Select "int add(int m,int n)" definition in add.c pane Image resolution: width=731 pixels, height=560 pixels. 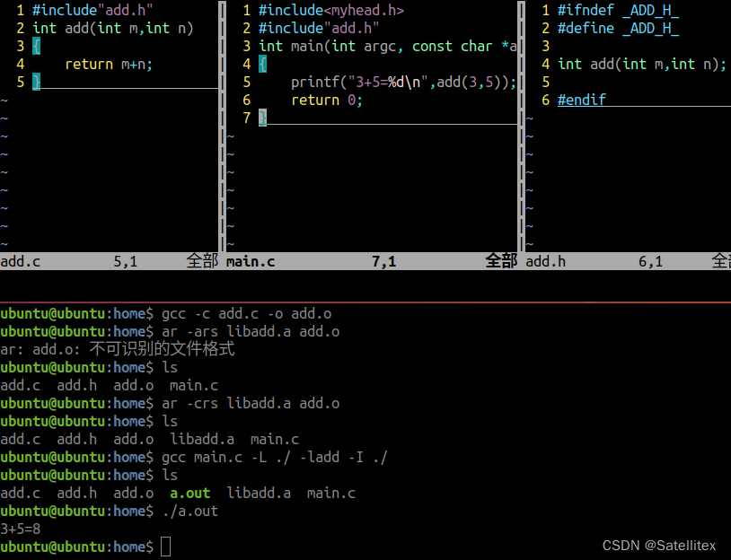pyautogui.click(x=113, y=29)
